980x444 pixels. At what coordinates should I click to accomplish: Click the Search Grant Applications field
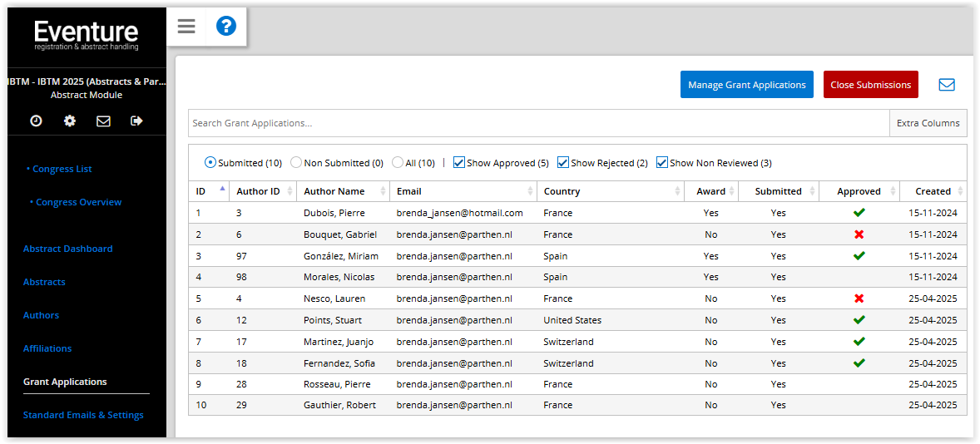coord(538,123)
